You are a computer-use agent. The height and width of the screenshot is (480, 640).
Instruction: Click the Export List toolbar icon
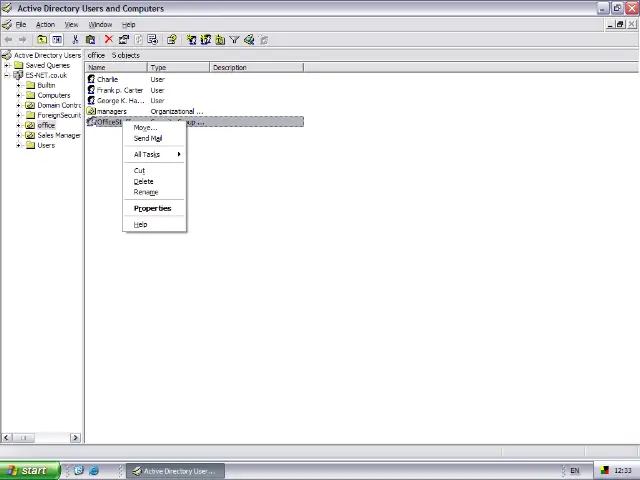tap(153, 40)
